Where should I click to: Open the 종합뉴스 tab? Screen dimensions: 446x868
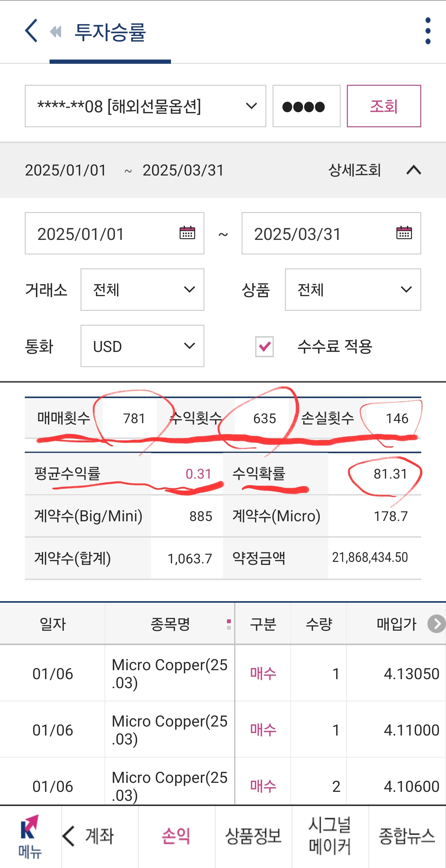coord(407,836)
